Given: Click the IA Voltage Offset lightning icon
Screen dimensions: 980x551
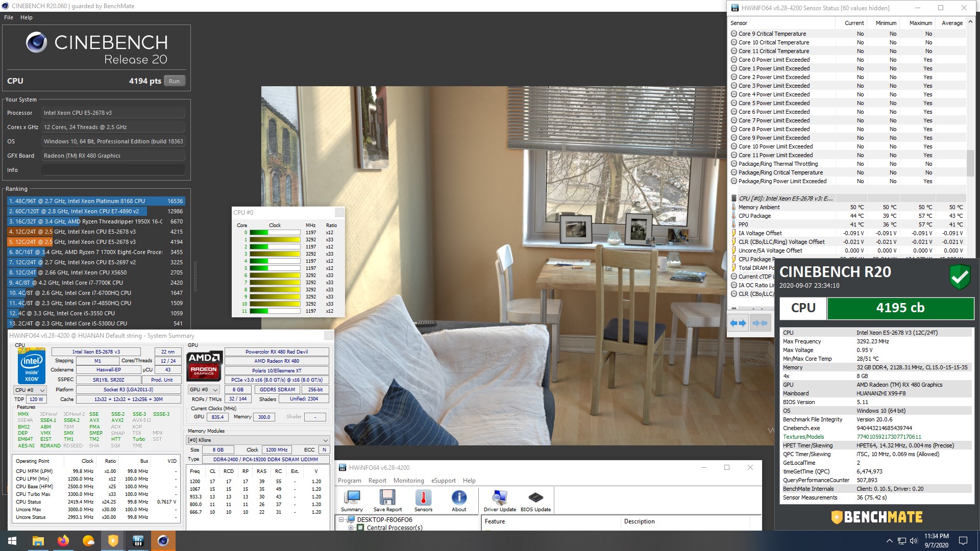Looking at the screenshot, I should point(734,233).
